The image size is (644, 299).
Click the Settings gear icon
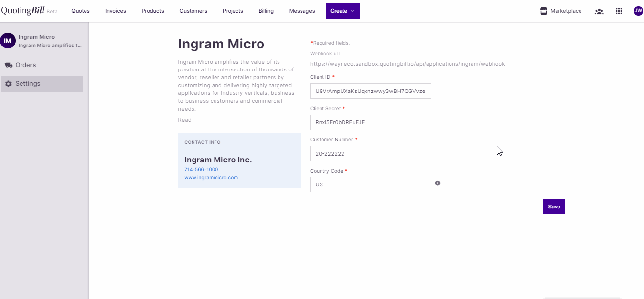(8, 84)
